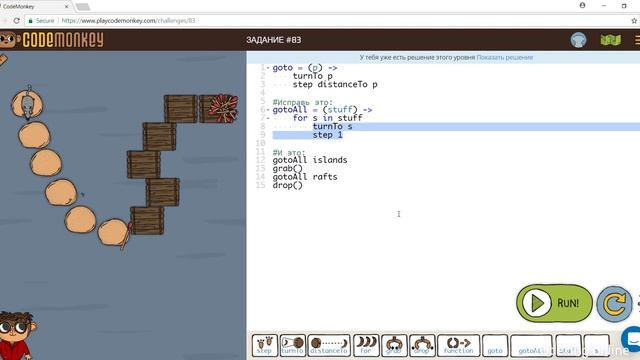Click the rat on the first island
The image size is (640, 360).
28,104
